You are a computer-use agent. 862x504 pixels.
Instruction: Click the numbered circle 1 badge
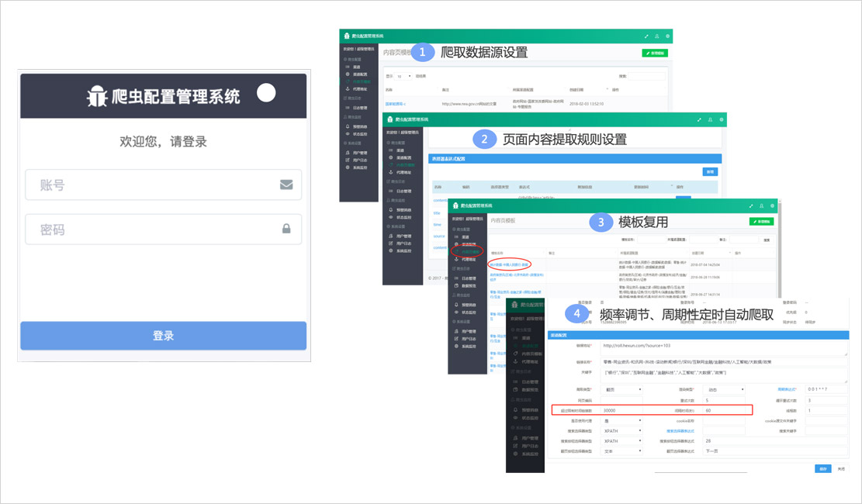422,53
